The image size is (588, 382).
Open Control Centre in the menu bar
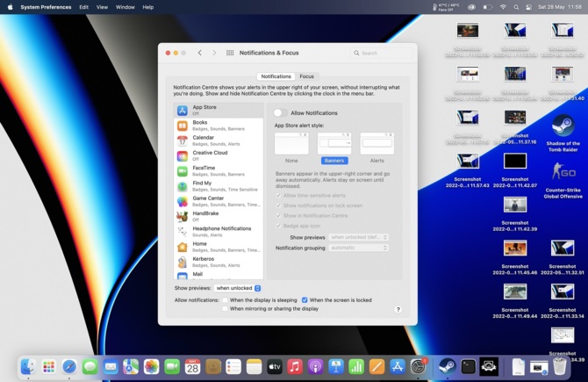pos(528,7)
